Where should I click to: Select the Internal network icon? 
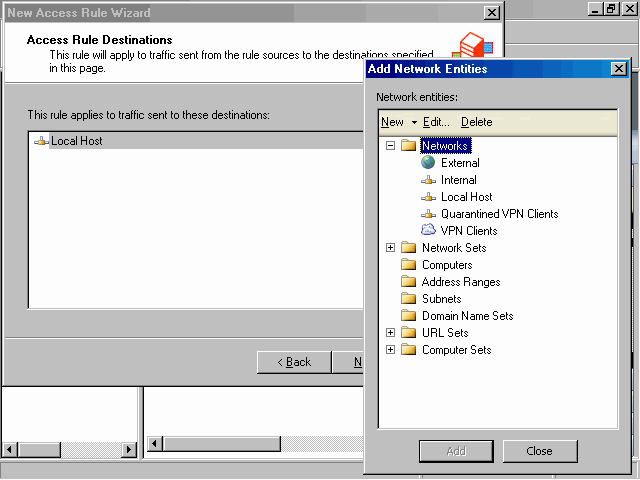pyautogui.click(x=428, y=180)
